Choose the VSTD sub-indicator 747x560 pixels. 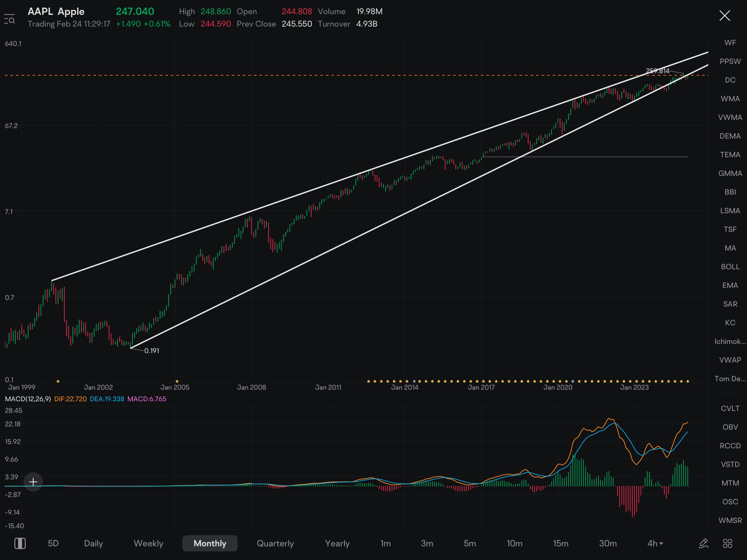730,464
